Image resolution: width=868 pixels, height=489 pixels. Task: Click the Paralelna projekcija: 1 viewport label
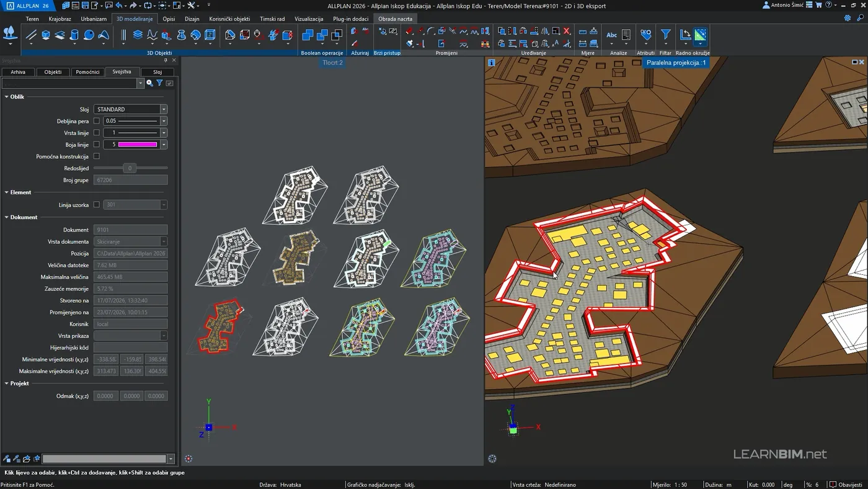[x=676, y=63]
